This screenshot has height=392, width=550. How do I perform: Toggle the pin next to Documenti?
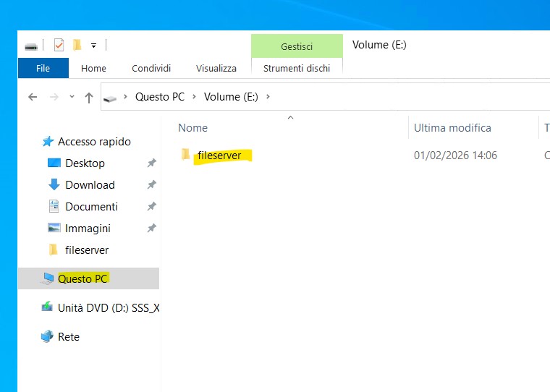(x=151, y=207)
